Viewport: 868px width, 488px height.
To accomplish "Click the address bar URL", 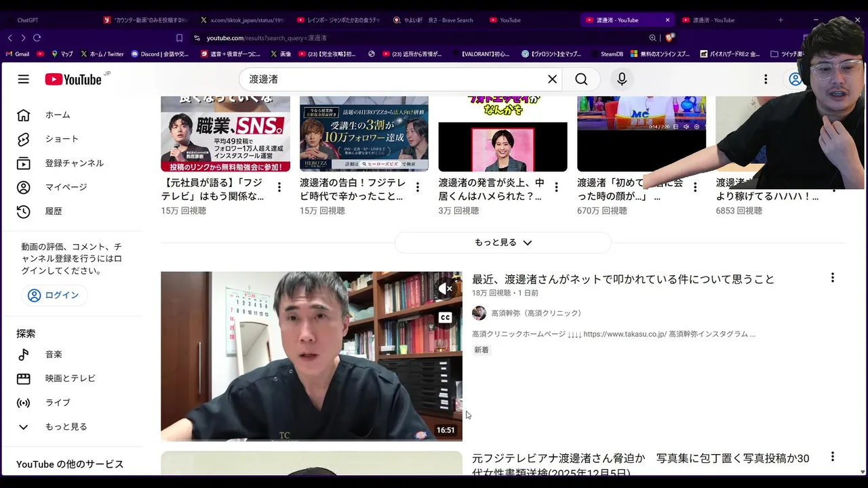I will pos(267,38).
